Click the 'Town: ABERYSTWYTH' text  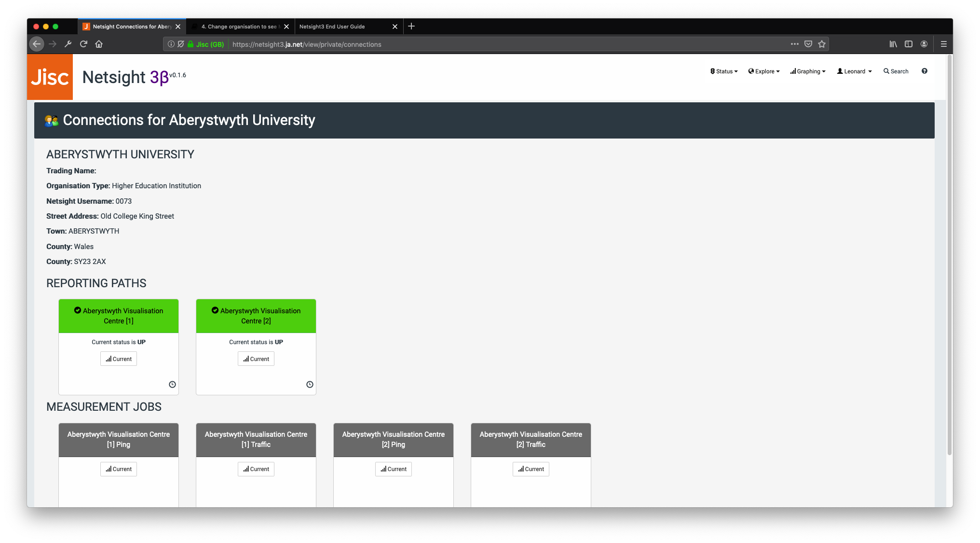coord(82,231)
